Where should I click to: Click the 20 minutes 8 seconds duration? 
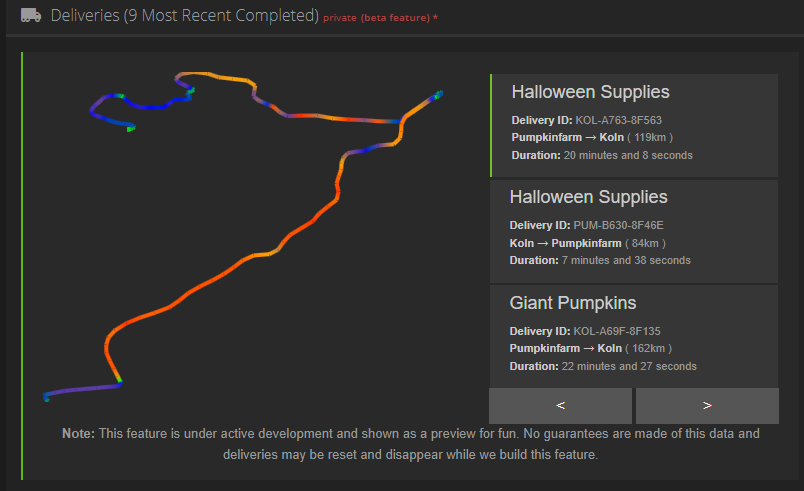pos(628,155)
